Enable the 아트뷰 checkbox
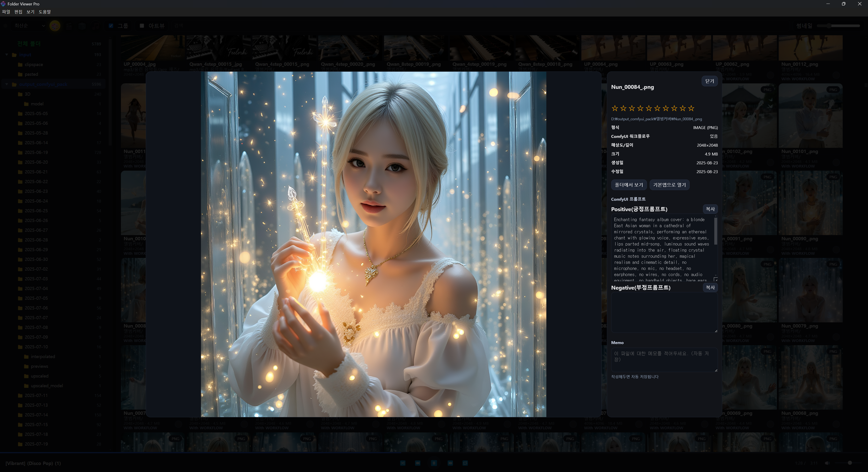The height and width of the screenshot is (472, 868). pos(142,26)
